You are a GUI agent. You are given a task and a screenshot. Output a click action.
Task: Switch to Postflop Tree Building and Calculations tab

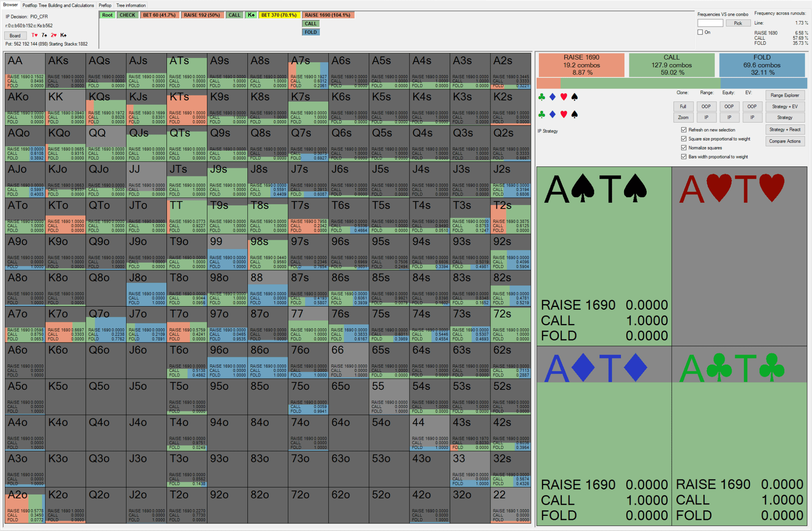[58, 5]
